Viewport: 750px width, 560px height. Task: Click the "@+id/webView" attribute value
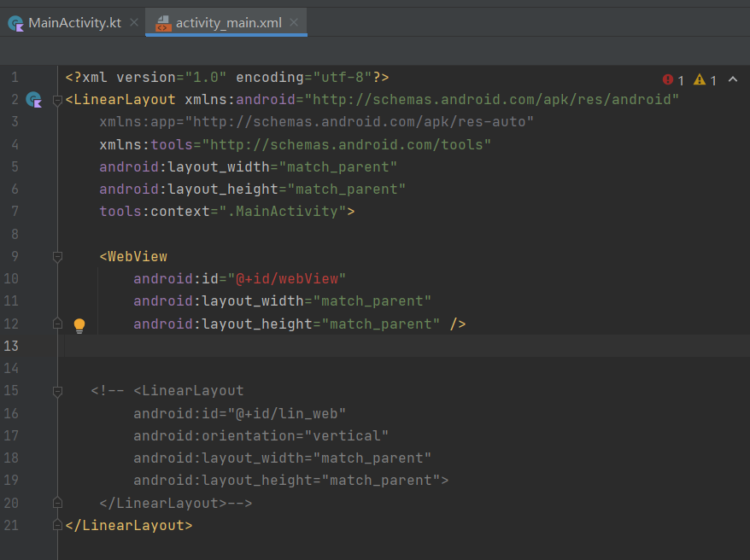(x=287, y=278)
